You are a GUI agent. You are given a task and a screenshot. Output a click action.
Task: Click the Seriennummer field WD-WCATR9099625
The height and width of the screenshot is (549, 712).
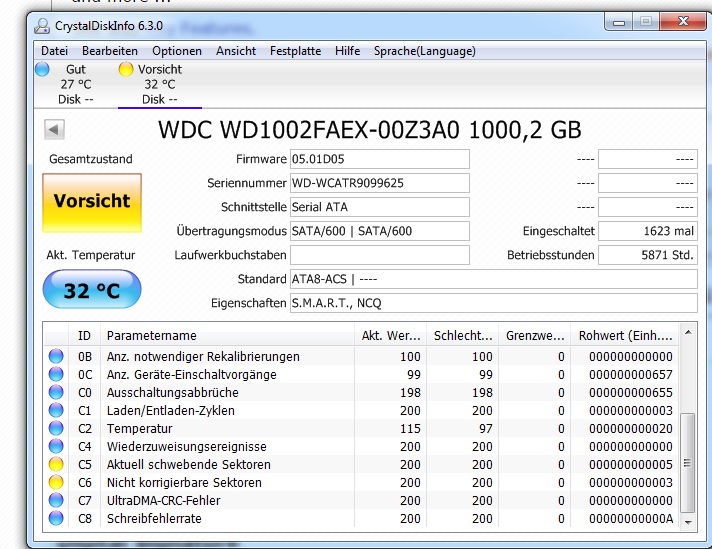click(380, 183)
